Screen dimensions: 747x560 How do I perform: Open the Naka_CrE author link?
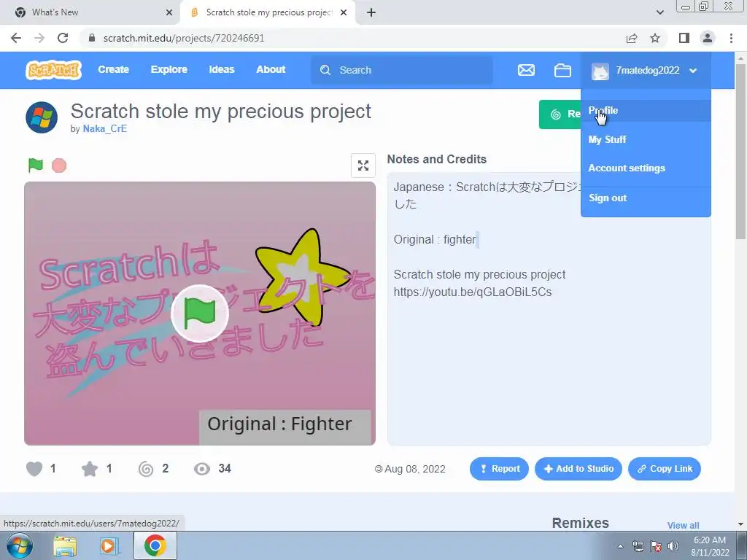click(105, 128)
